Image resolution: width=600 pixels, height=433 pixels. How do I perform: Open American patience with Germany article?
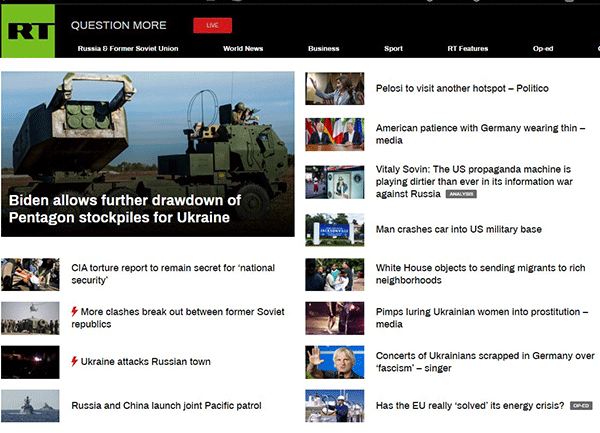coord(480,134)
